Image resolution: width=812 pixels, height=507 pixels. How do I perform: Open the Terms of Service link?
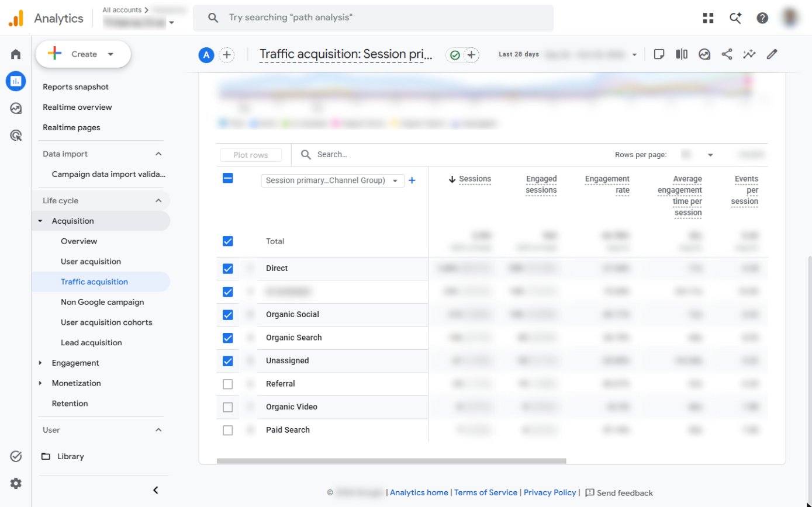tap(486, 492)
